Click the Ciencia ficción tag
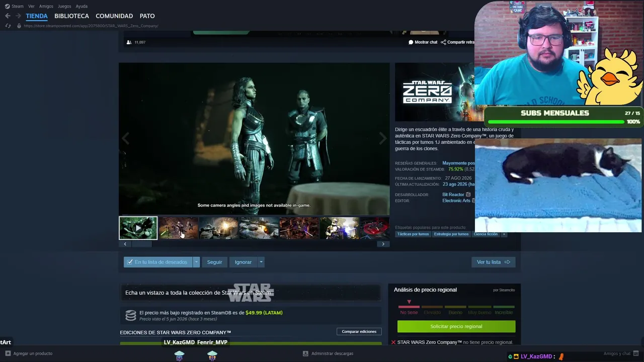This screenshot has width=644, height=362. (486, 234)
